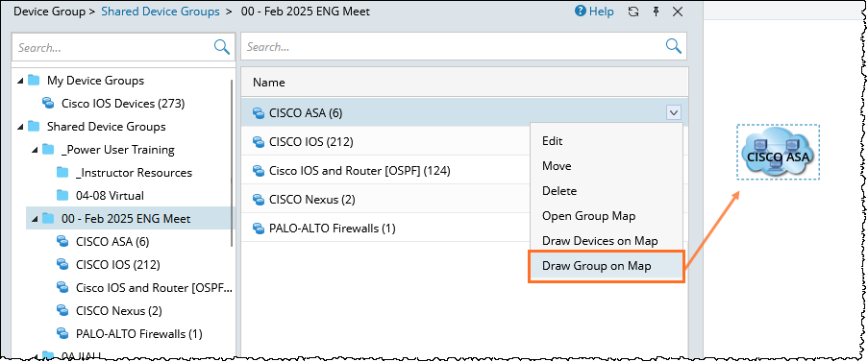Refresh the device group pane
This screenshot has height=362, width=868.
633,12
